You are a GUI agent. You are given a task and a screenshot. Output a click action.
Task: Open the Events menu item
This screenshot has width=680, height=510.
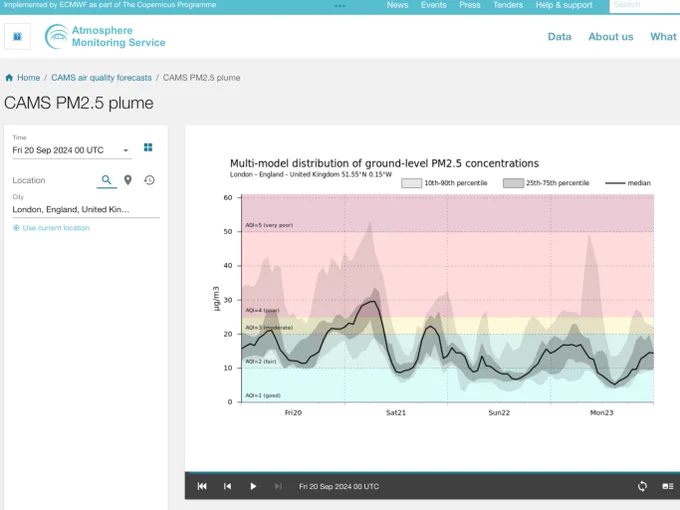433,5
